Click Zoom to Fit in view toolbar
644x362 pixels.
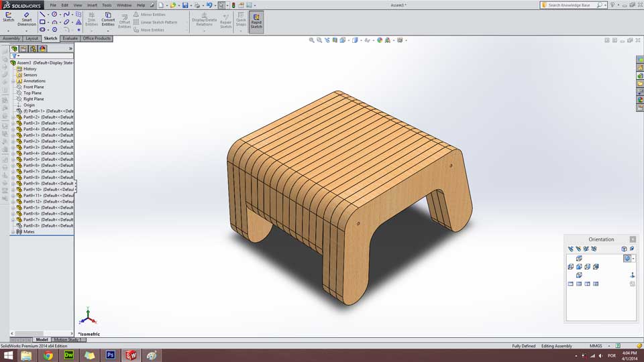312,40
